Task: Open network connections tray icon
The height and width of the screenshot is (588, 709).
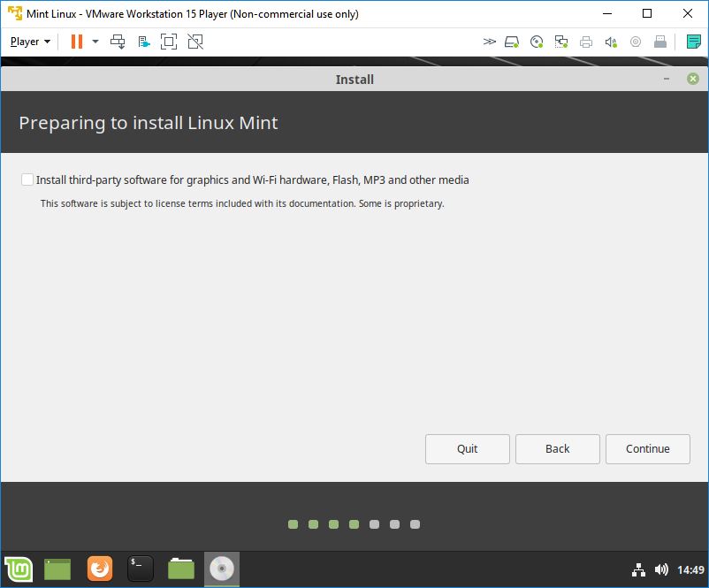Action: tap(638, 570)
